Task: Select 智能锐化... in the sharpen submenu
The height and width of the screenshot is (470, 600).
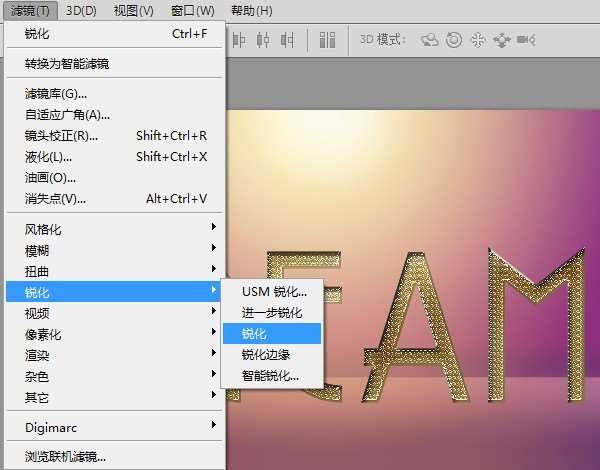Action: (270, 376)
